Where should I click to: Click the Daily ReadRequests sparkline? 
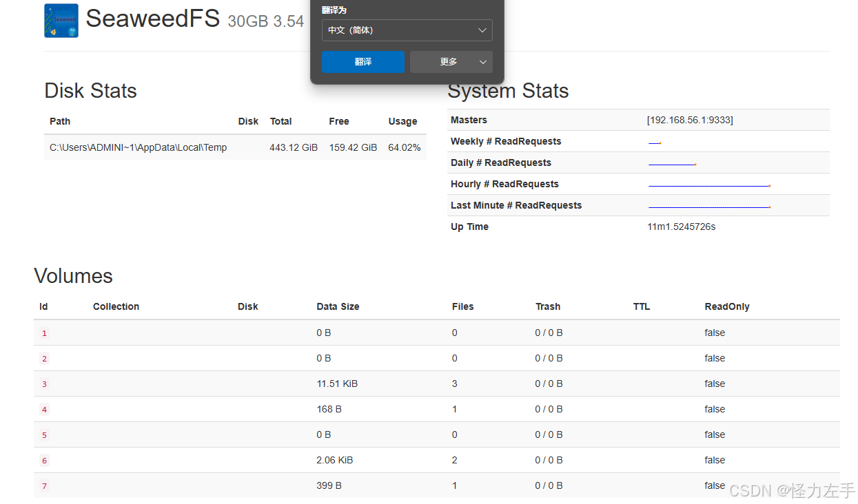[673, 164]
